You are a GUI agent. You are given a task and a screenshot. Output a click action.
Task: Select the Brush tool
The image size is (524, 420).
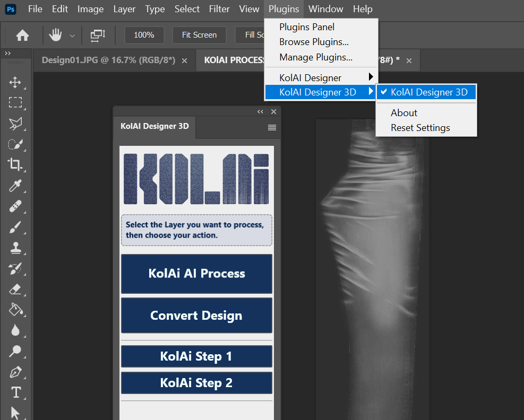[15, 227]
